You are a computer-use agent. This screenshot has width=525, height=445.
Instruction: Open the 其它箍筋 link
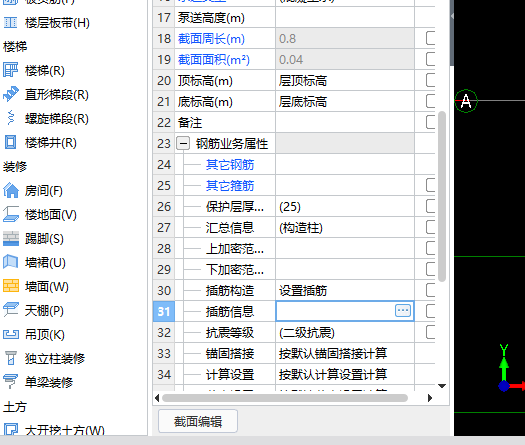point(230,186)
